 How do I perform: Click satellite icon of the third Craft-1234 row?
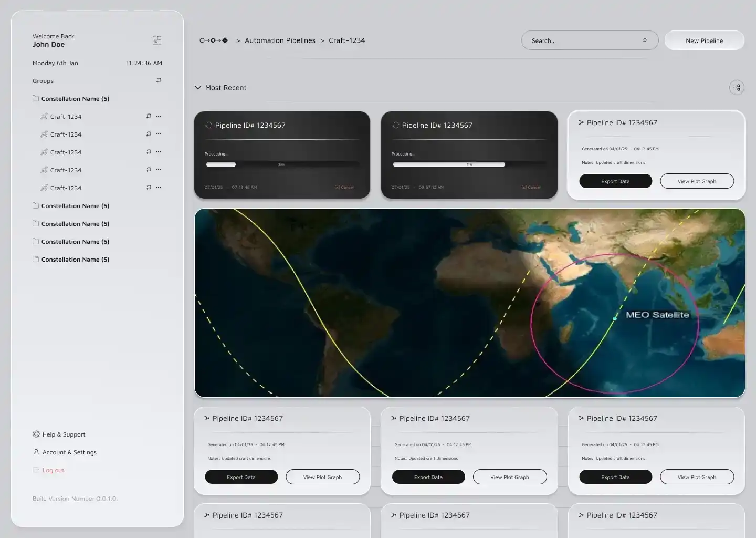(44, 152)
